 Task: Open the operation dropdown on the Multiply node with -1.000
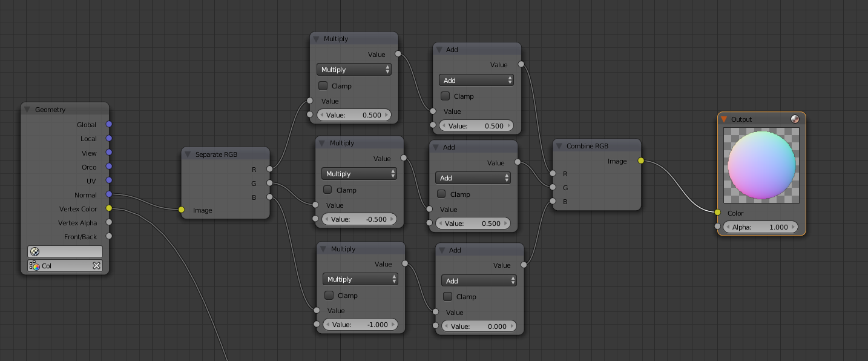click(360, 279)
